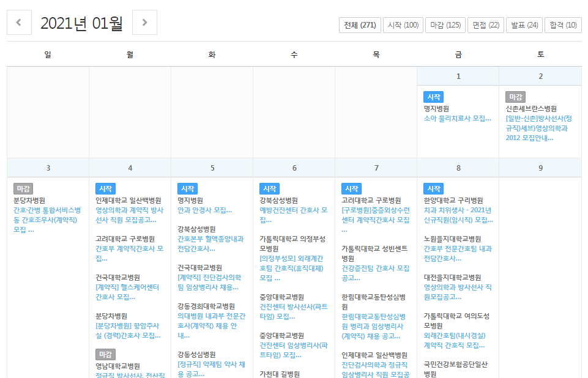Viewport: 588px width, 378px height.
Task: Open 대전을지대학교병원 영상의학과 방사선사 link
Action: pyautogui.click(x=458, y=292)
